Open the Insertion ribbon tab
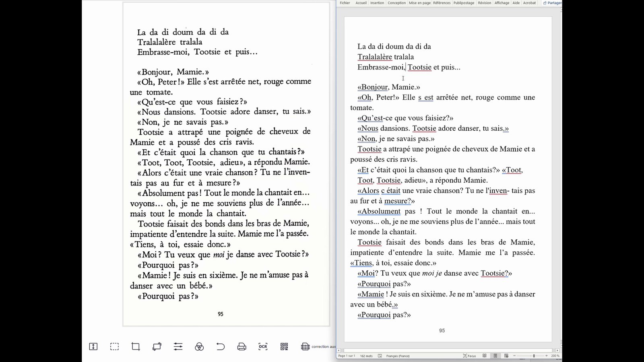The image size is (644, 362). [377, 3]
